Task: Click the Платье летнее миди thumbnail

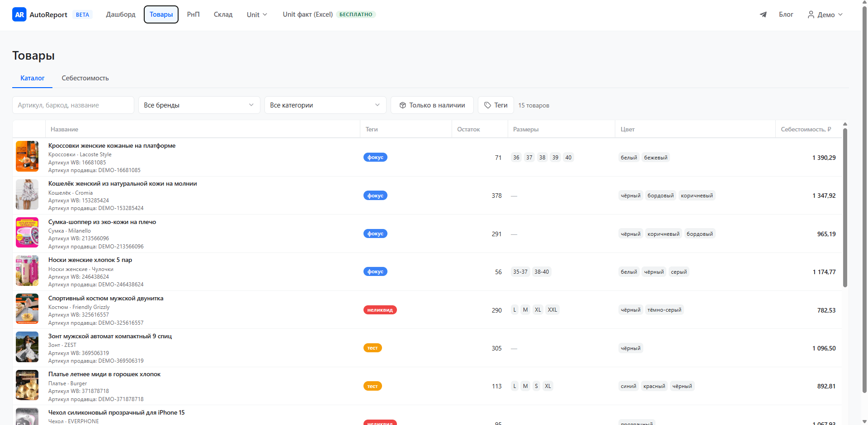Action: (27, 385)
